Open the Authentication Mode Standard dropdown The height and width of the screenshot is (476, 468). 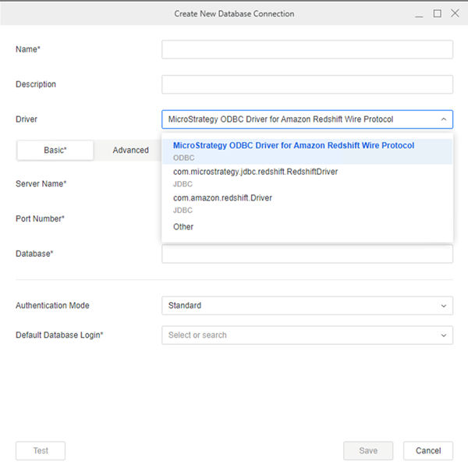[307, 306]
